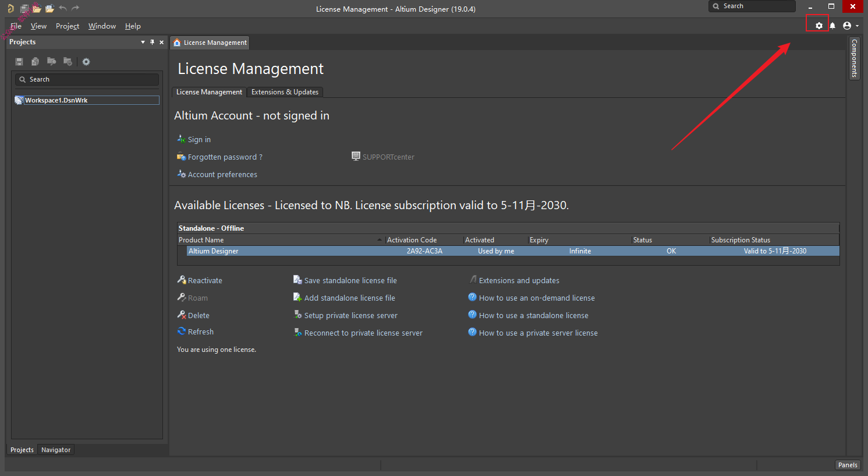Screen dimensions: 868x476
Task: Select the License Management document tab
Action: [210, 43]
